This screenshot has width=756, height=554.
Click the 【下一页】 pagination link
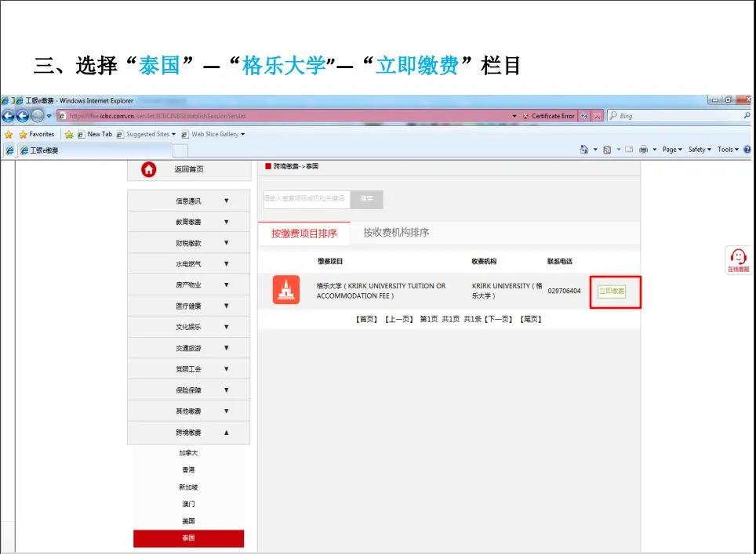499,320
